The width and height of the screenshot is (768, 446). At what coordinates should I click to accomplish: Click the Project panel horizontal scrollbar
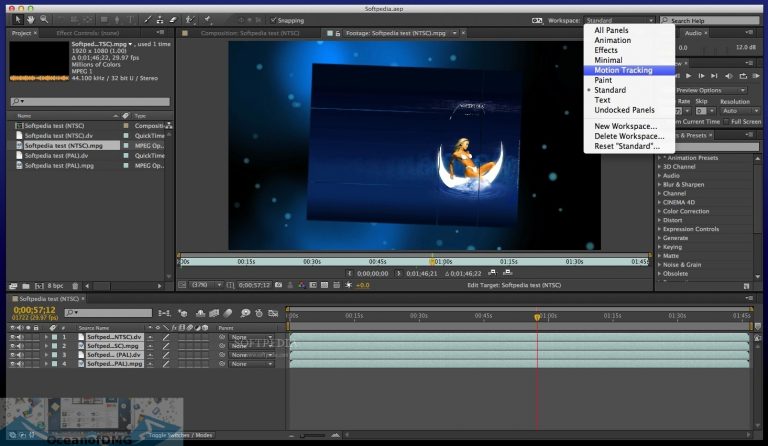(123, 286)
